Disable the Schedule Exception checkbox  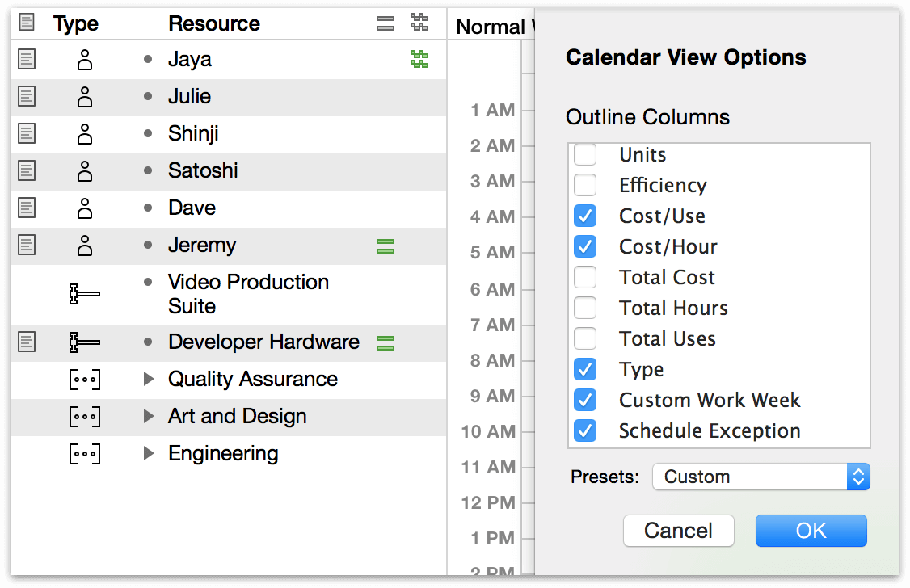point(585,431)
